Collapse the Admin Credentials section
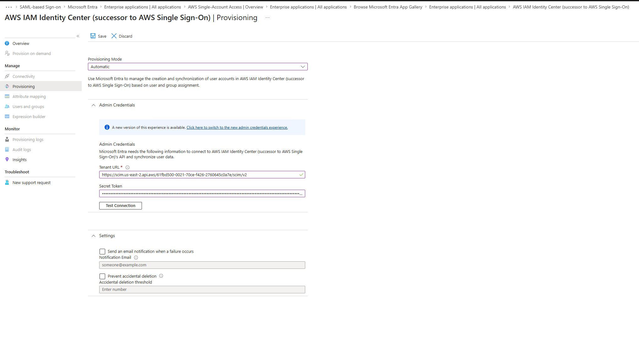Screen dimensions: 639x364 pyautogui.click(x=94, y=105)
